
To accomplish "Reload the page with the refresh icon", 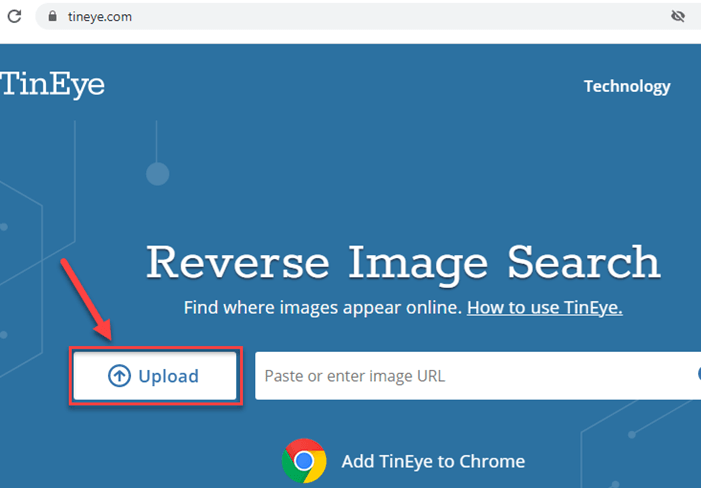I will pyautogui.click(x=14, y=17).
